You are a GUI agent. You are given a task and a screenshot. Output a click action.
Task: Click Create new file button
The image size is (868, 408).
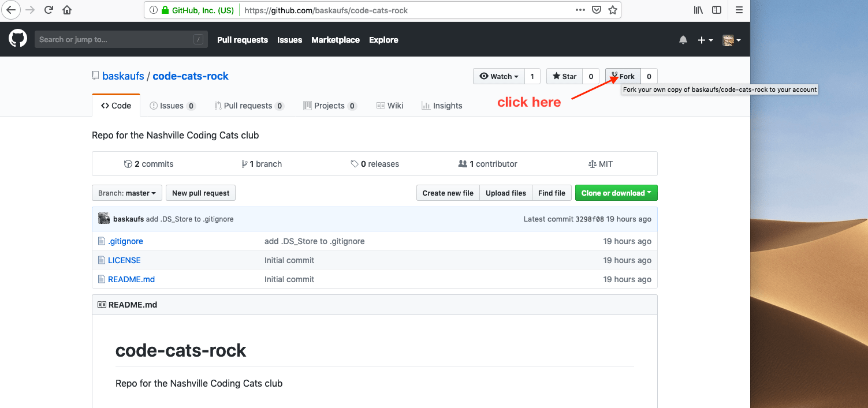[448, 193]
